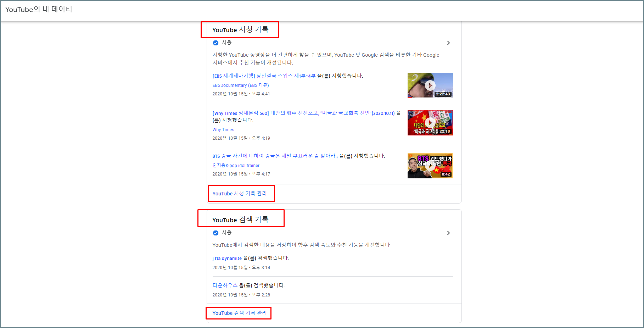Click the YouTube에서 검색한 내용을 저장 description
The height and width of the screenshot is (328, 644).
(x=301, y=245)
